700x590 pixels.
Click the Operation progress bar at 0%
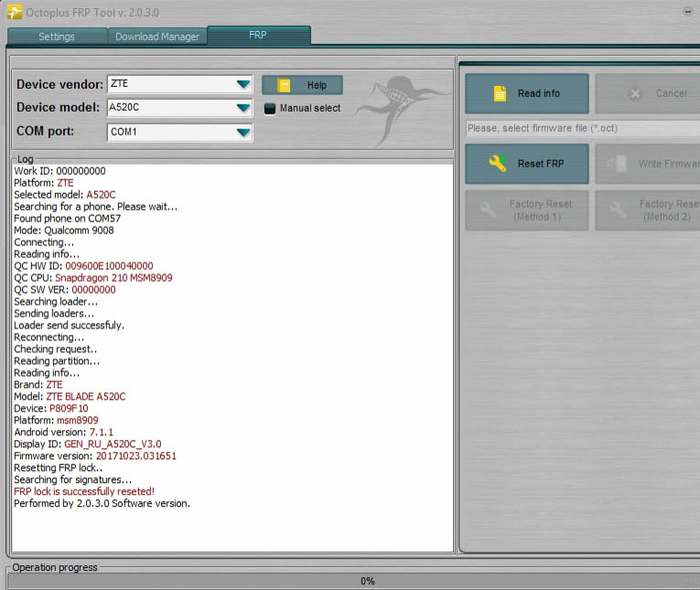click(353, 581)
